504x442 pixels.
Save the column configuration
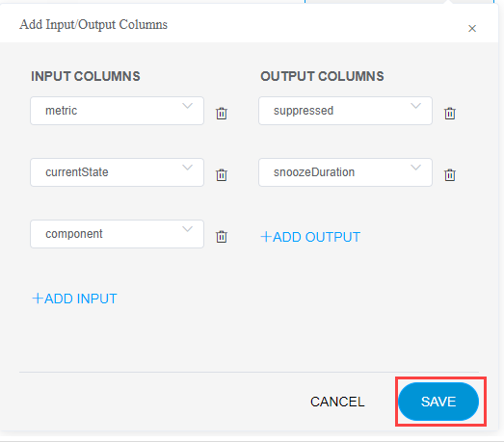click(x=438, y=402)
